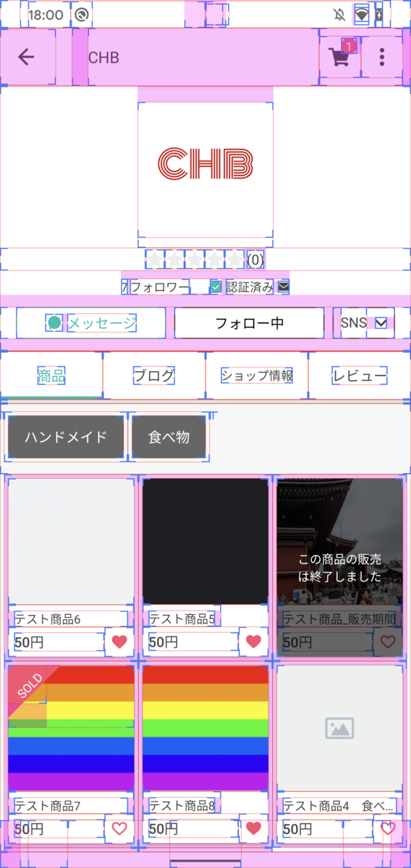Like テスト商品4 食べ… with heart outline
The width and height of the screenshot is (411, 868).
pos(388,829)
